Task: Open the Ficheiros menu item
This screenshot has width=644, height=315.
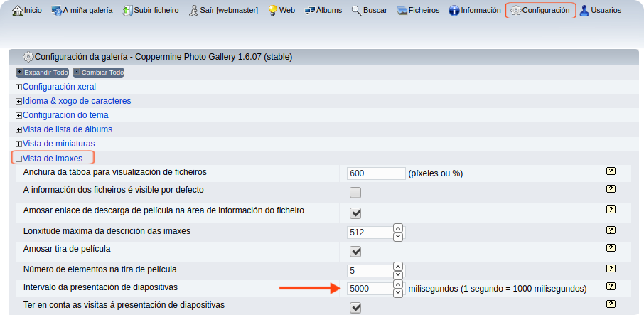Action: 418,11
